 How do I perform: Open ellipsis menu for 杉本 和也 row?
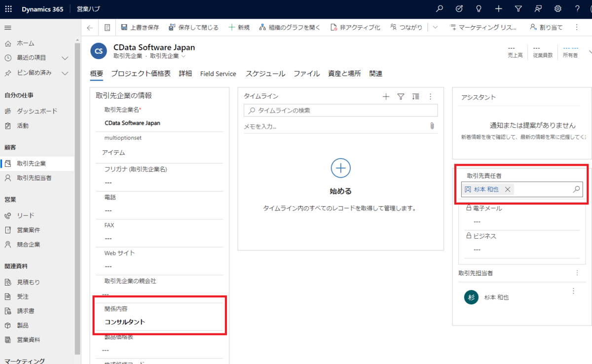573,291
